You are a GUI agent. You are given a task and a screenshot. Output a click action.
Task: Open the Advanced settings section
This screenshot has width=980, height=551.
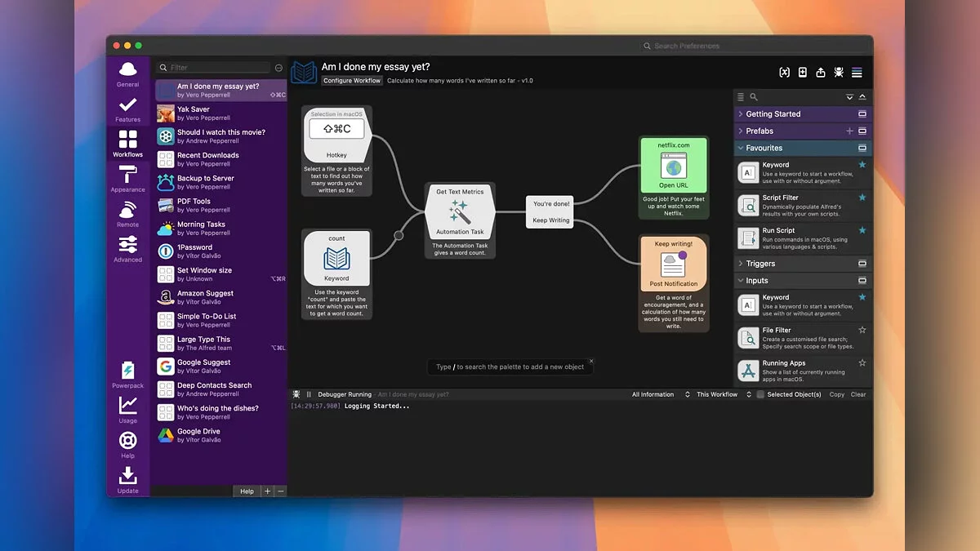(127, 249)
